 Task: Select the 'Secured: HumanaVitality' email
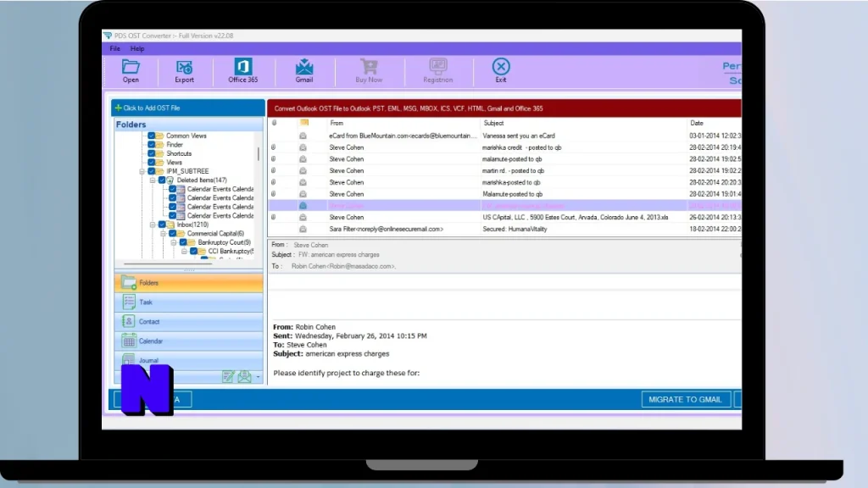click(x=515, y=229)
